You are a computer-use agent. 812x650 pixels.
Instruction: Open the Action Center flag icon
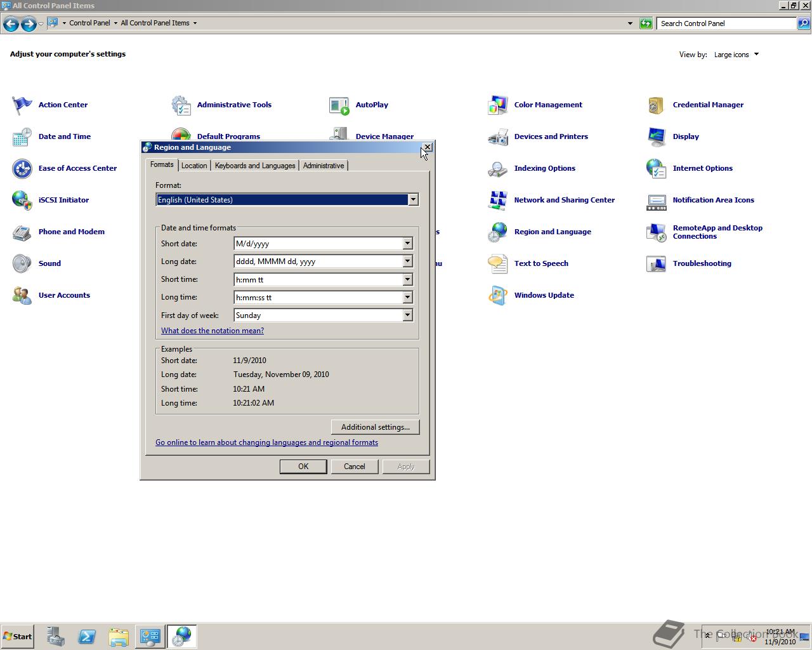tap(22, 105)
